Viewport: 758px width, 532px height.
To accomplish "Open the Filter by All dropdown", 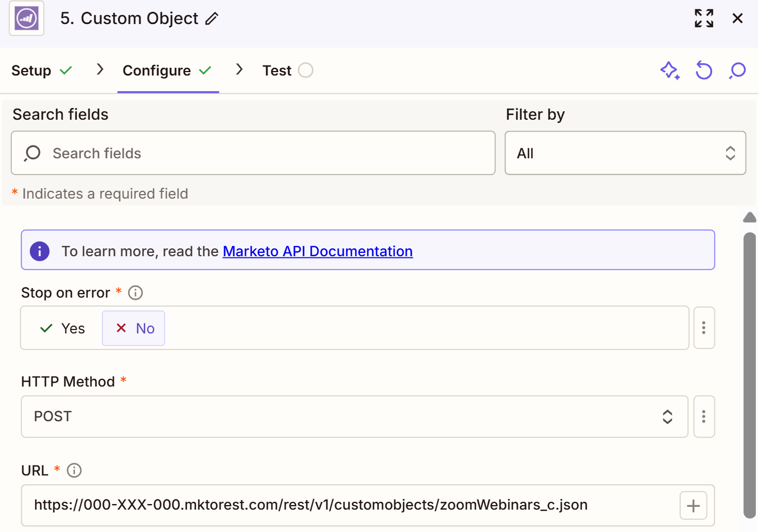I will [x=625, y=153].
